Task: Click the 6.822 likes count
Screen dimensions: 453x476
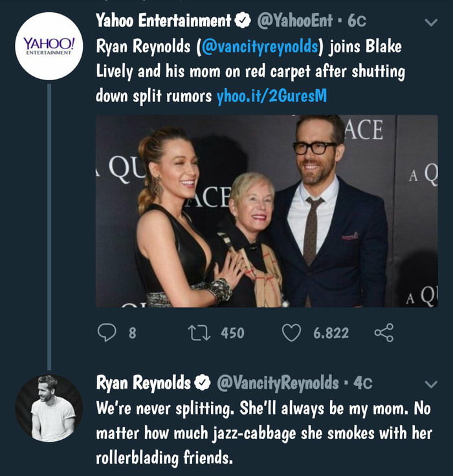Action: [331, 333]
